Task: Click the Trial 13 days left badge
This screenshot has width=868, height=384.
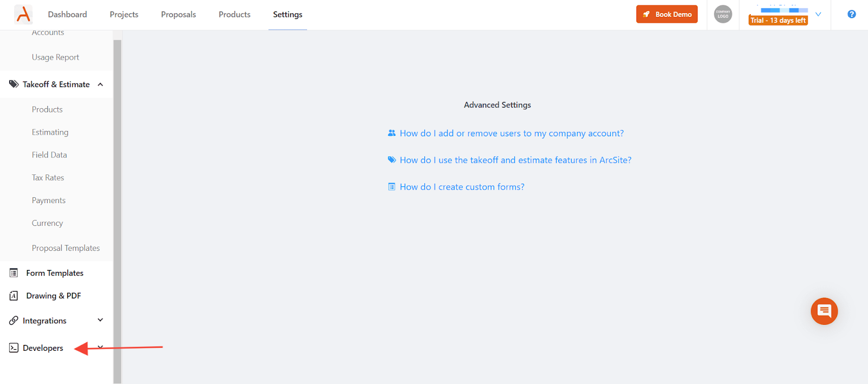Action: [x=778, y=20]
